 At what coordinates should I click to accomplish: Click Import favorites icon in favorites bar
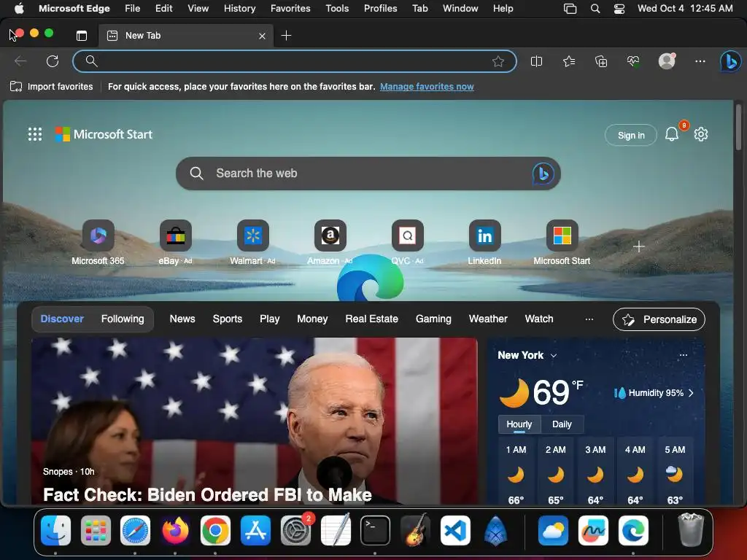[x=16, y=87]
